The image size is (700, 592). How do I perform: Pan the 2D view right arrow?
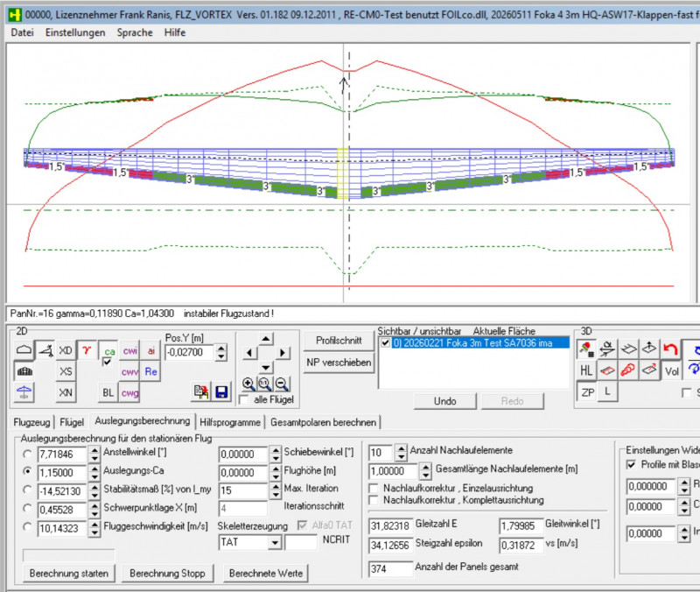[282, 353]
